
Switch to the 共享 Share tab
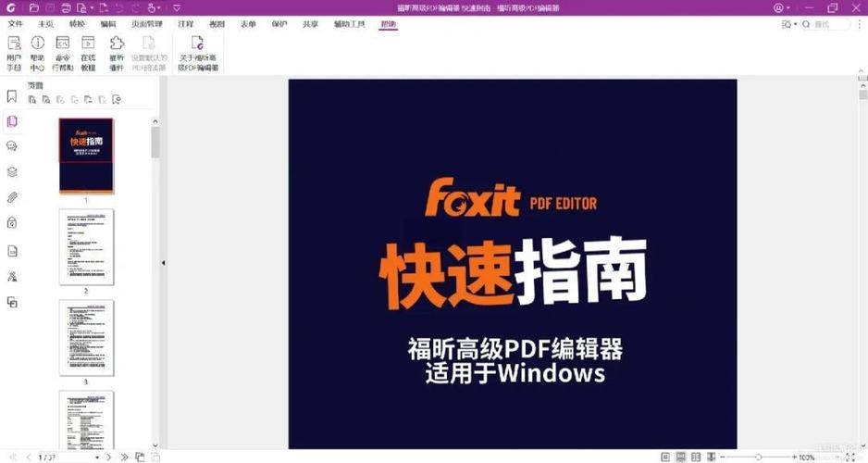coord(311,24)
